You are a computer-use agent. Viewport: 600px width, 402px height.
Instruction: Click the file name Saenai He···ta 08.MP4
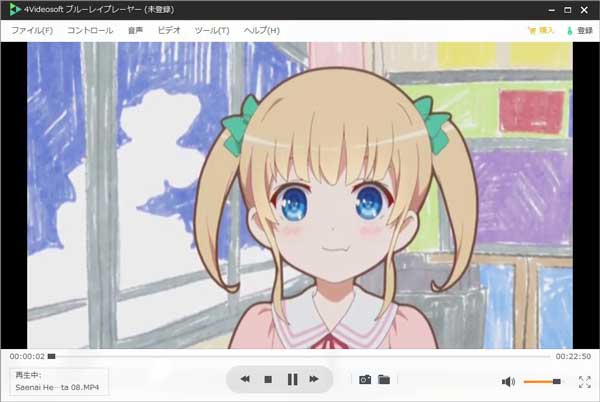click(57, 387)
